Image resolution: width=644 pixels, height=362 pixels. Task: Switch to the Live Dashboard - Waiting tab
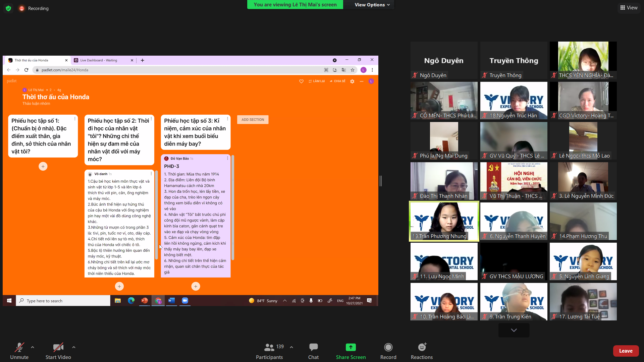99,60
